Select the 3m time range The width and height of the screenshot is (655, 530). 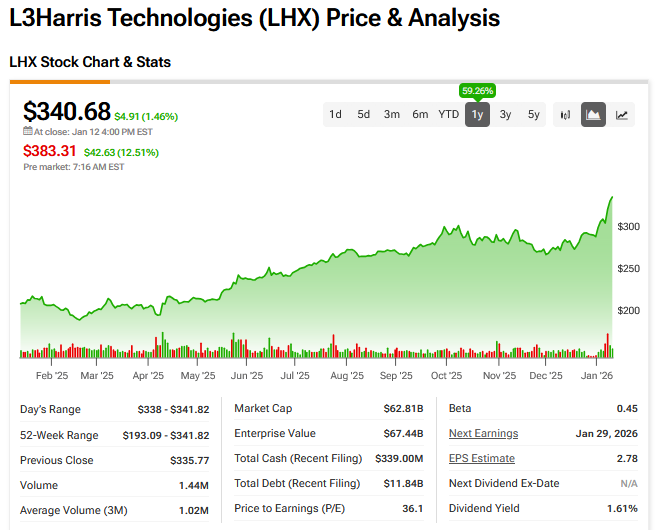(x=392, y=114)
